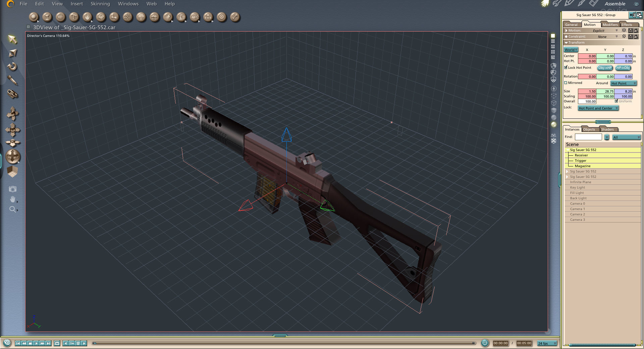Click the create keyframe button
The height and width of the screenshot is (349, 644).
[72, 343]
